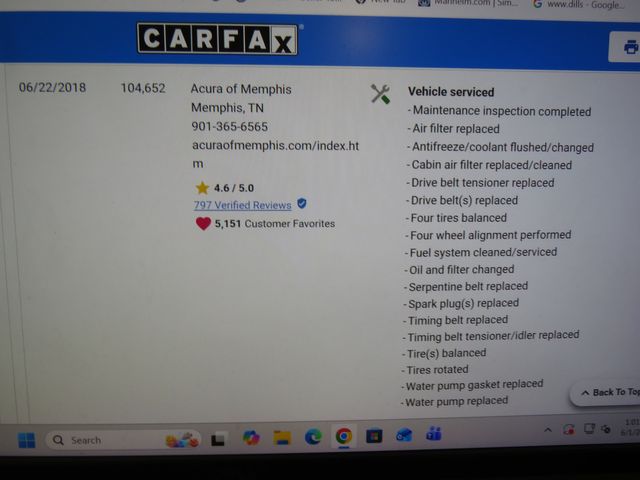Screen dimensions: 640x480
Task: Open Microsoft Teams from the taskbar
Action: pyautogui.click(x=434, y=433)
